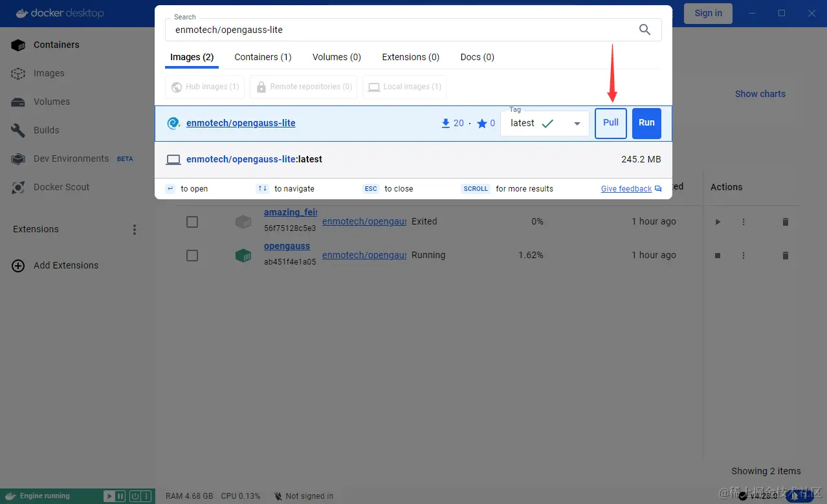Toggle the Hub images (1) filter
This screenshot has height=504, width=827.
point(204,87)
